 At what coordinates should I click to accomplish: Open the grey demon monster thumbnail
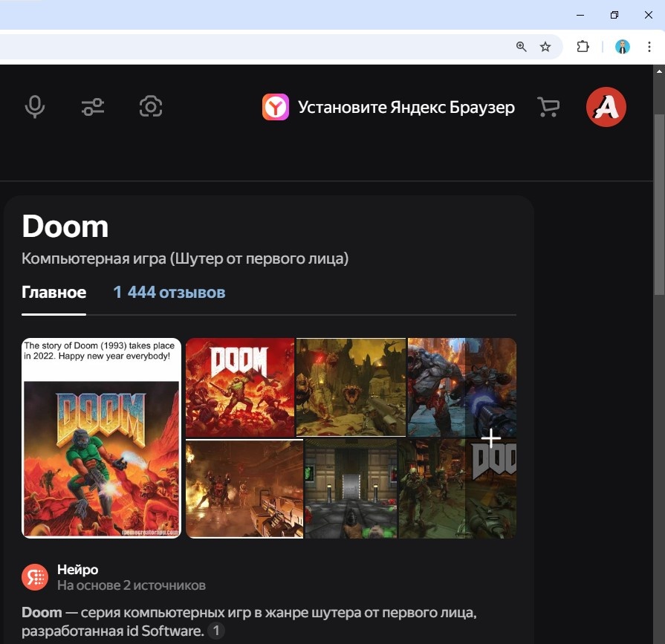tap(462, 387)
